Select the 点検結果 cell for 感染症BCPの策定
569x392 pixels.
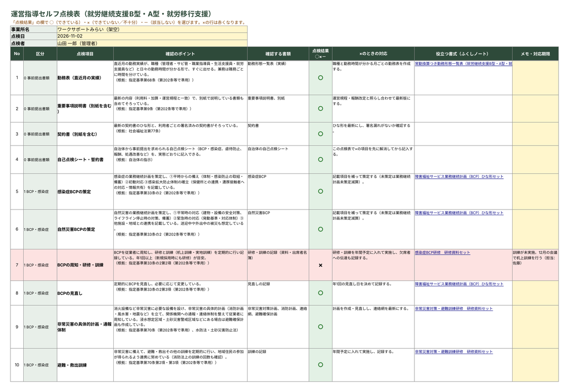pyautogui.click(x=321, y=191)
